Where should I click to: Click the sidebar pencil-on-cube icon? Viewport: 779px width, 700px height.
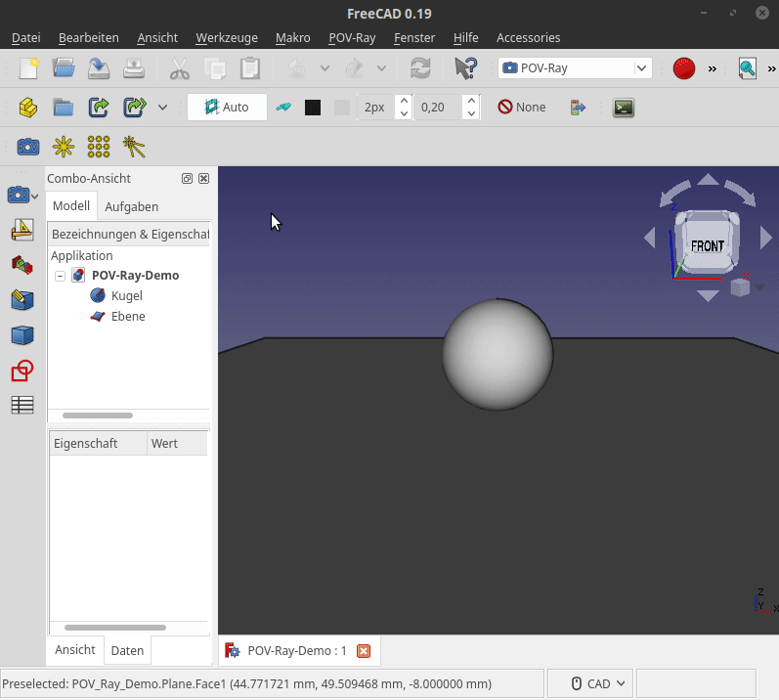(22, 300)
